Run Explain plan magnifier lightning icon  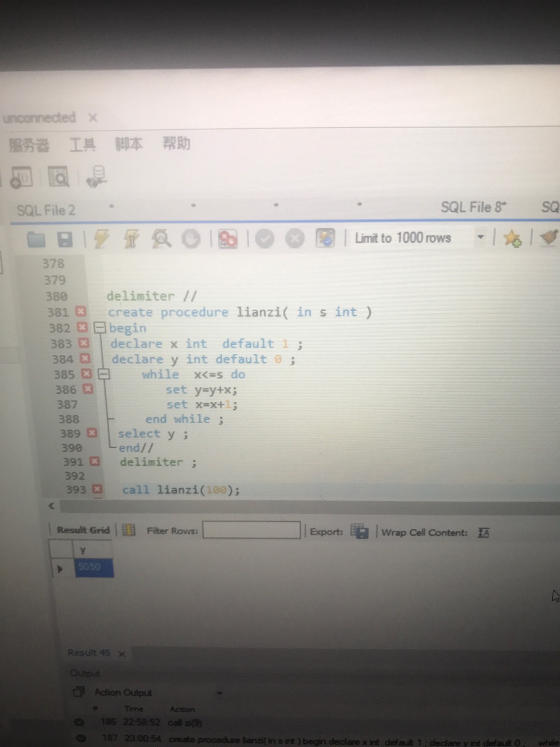tap(161, 239)
